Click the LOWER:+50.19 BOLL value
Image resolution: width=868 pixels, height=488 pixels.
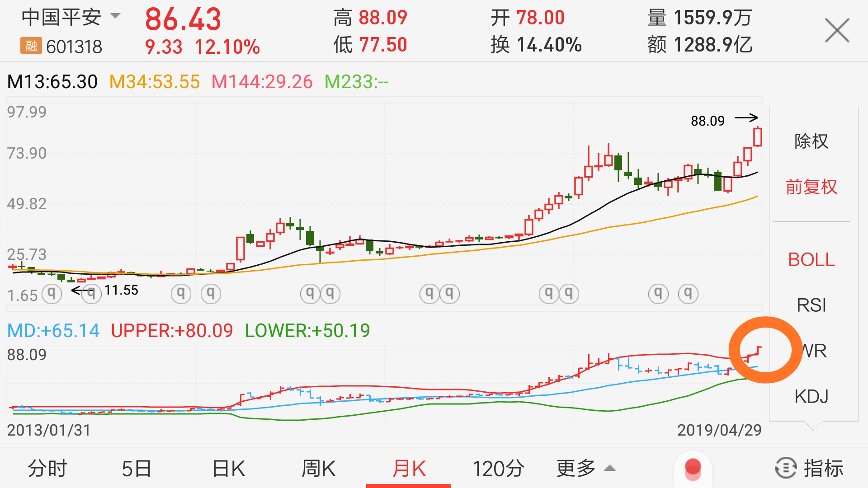point(307,331)
